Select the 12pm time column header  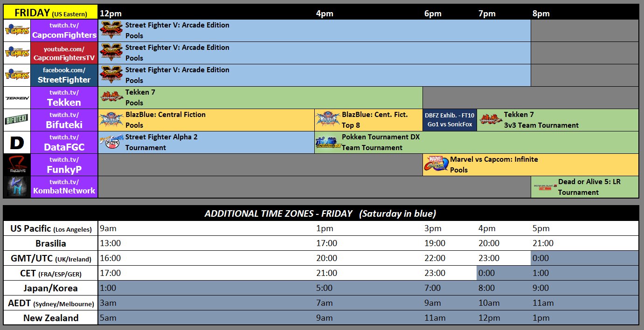109,13
